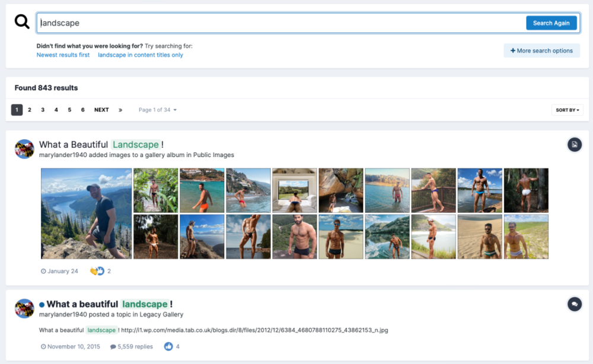
Task: Click the blue thumbs-up like icon
Action: (x=168, y=346)
